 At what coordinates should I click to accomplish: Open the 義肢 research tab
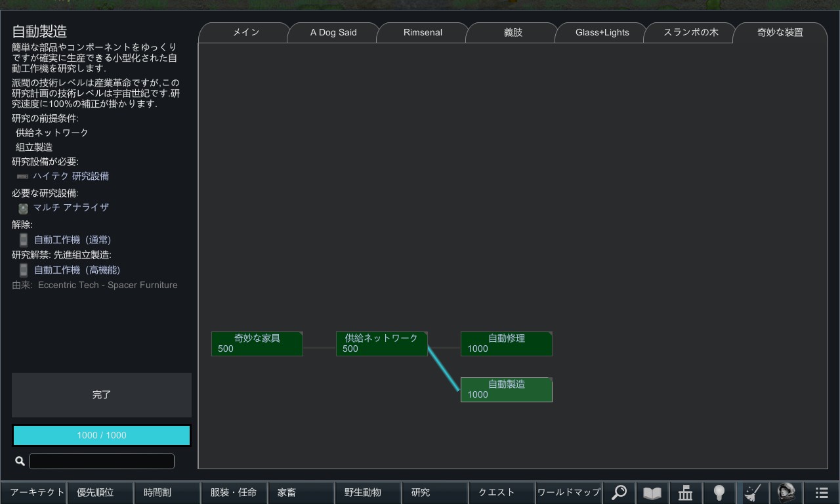pos(513,33)
